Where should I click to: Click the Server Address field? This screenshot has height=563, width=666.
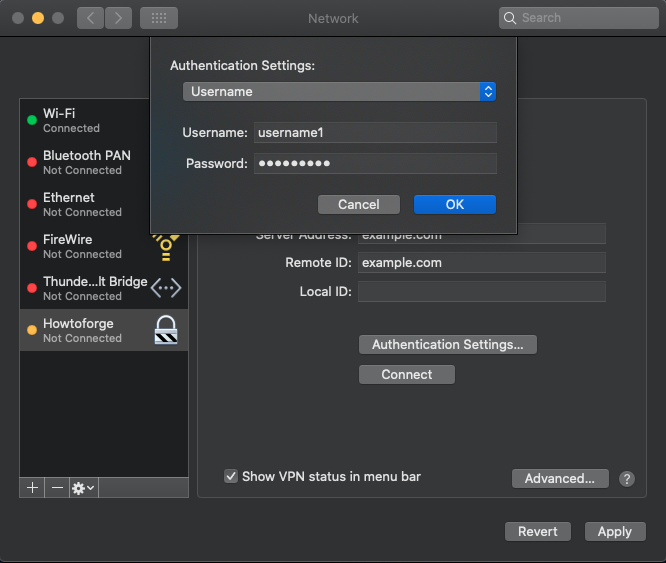click(x=482, y=239)
